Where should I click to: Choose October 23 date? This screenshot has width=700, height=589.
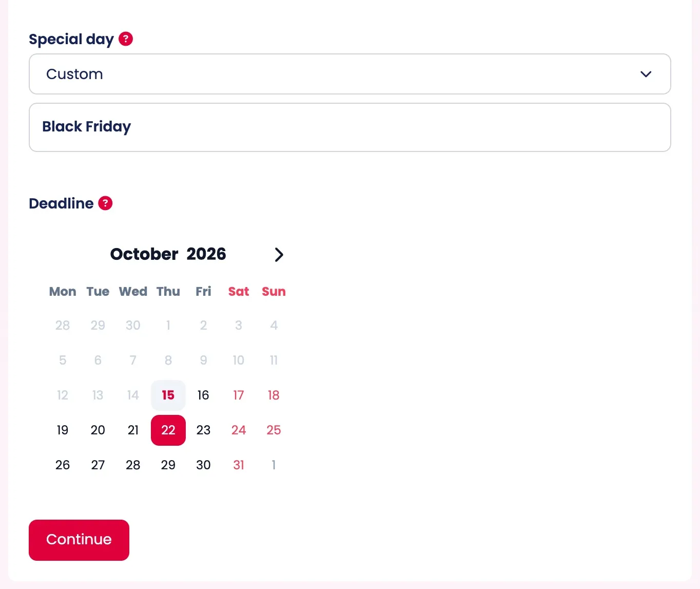203,430
